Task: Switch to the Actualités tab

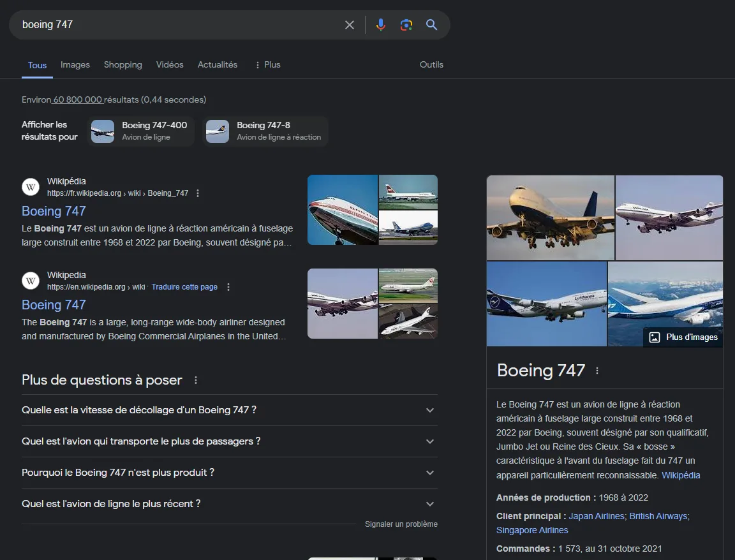Action: tap(218, 64)
